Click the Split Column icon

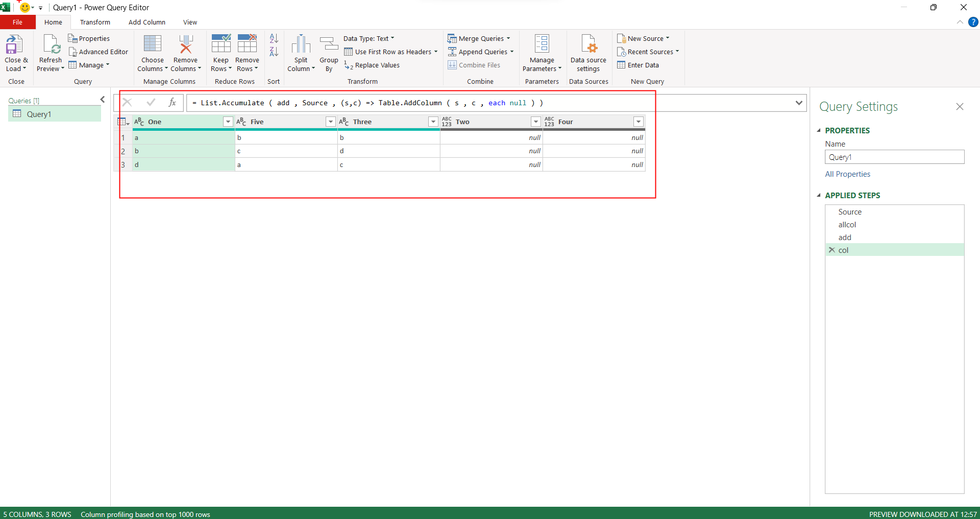[301, 44]
